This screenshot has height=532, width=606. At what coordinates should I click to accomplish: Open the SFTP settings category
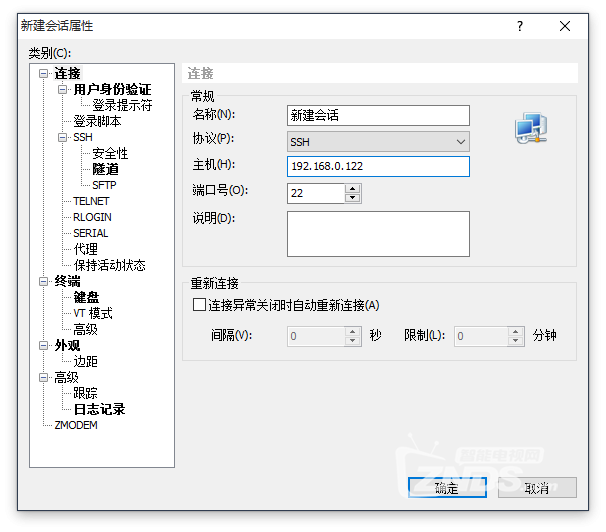[104, 185]
